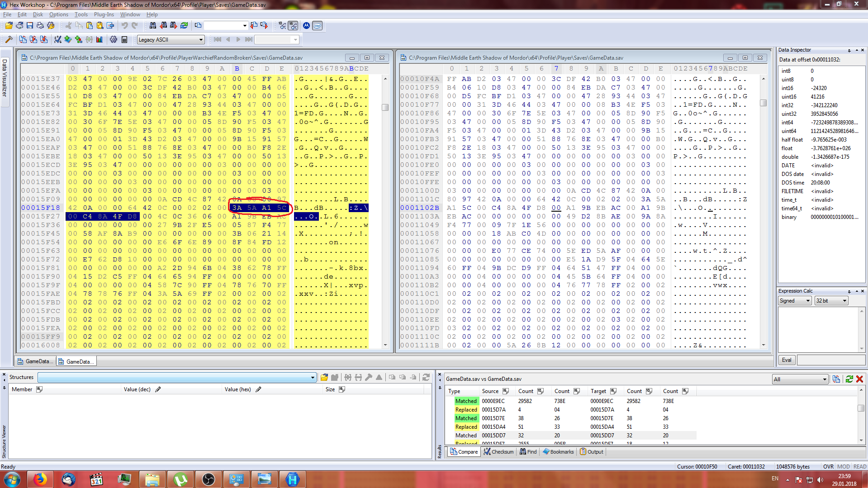Image resolution: width=868 pixels, height=488 pixels.
Task: Click the hammer tools icon
Action: (x=9, y=40)
